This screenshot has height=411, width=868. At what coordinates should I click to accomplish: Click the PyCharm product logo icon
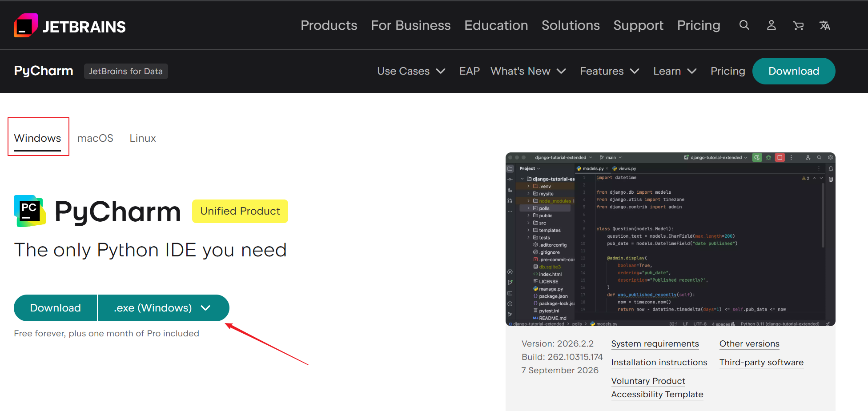(30, 211)
